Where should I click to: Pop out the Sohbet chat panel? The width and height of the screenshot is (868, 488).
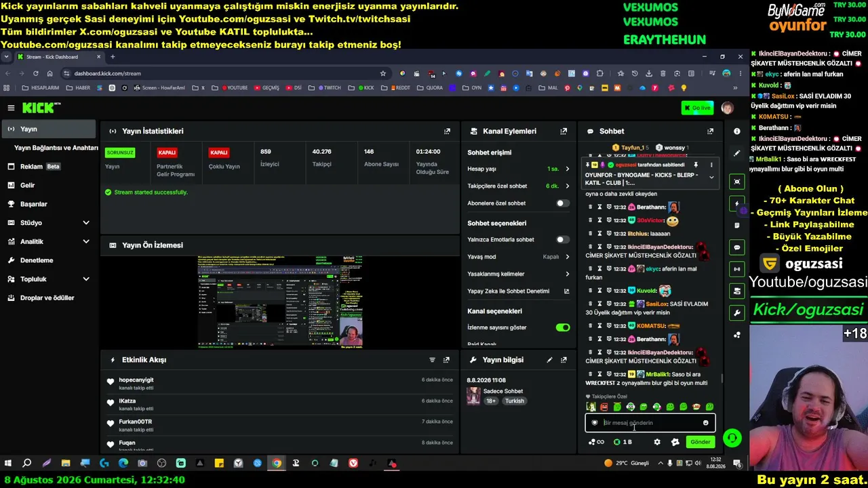point(710,131)
